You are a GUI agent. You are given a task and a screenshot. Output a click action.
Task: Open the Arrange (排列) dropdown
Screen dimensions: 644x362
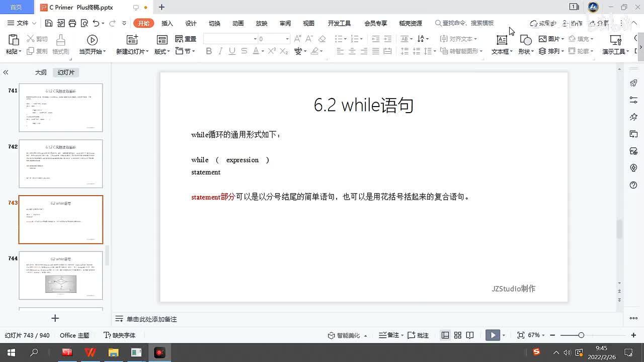click(x=550, y=51)
